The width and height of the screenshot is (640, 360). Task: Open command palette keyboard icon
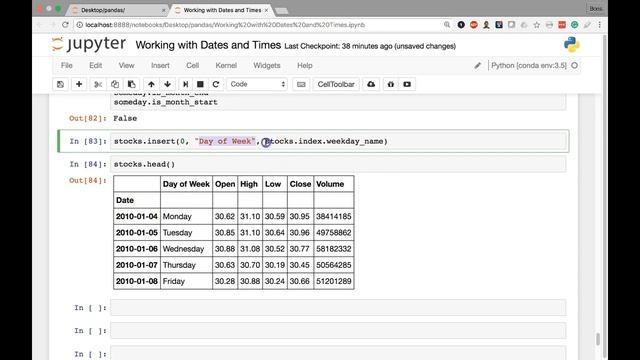click(301, 84)
